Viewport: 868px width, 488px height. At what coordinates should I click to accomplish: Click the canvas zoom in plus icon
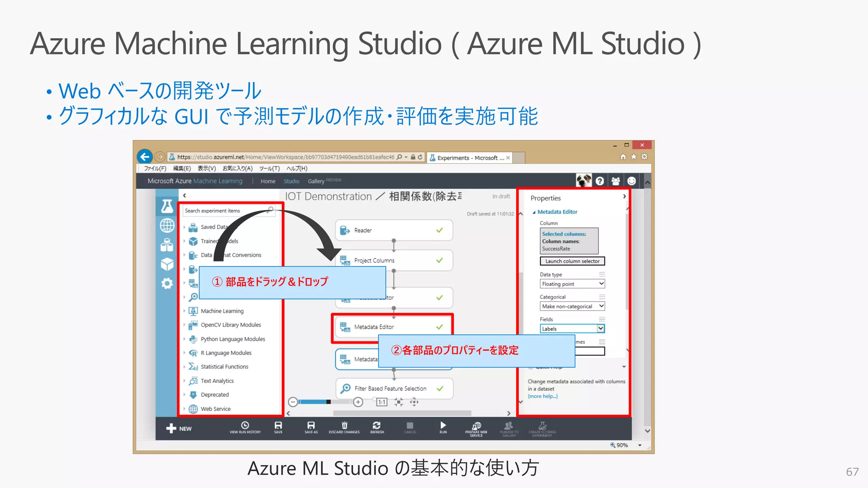click(358, 402)
